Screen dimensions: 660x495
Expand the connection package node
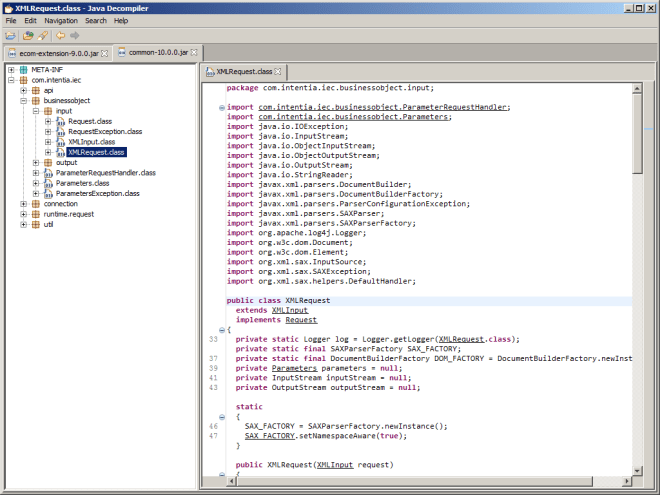tap(24, 204)
